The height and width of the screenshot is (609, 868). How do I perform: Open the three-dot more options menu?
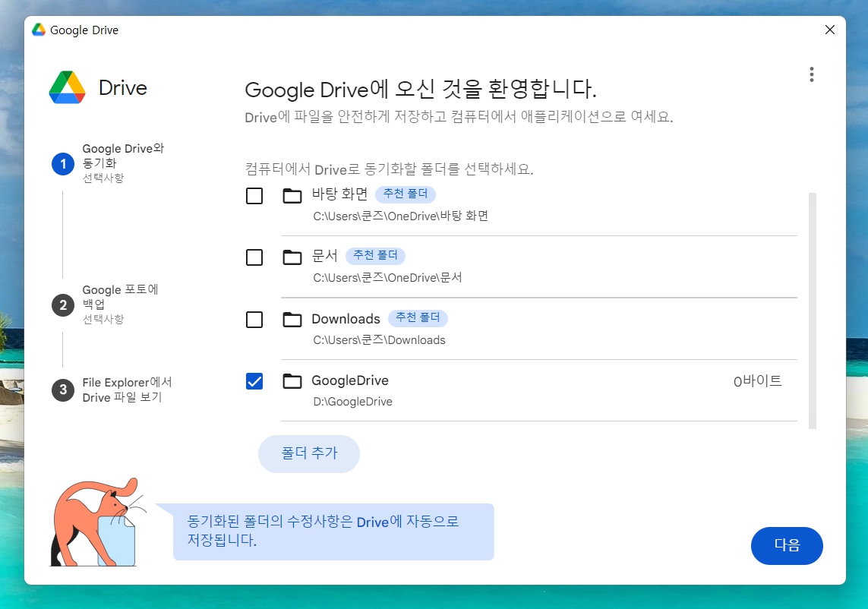pos(812,74)
